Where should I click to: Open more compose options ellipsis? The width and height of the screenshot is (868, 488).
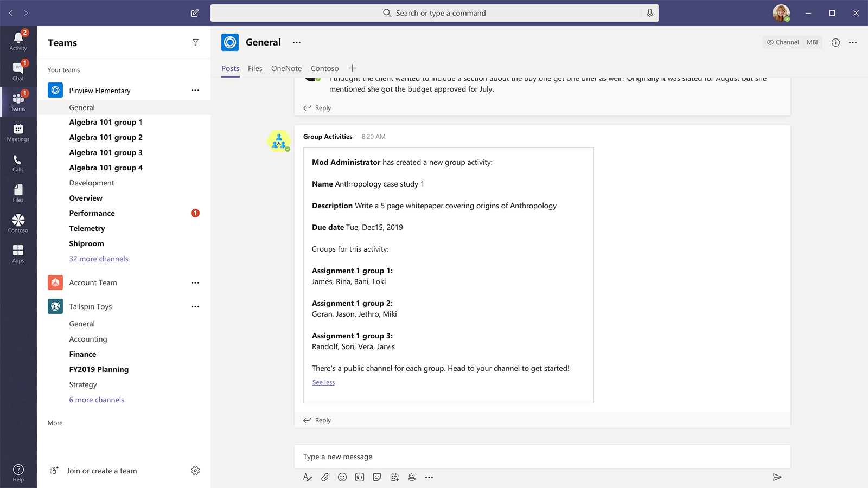tap(429, 477)
